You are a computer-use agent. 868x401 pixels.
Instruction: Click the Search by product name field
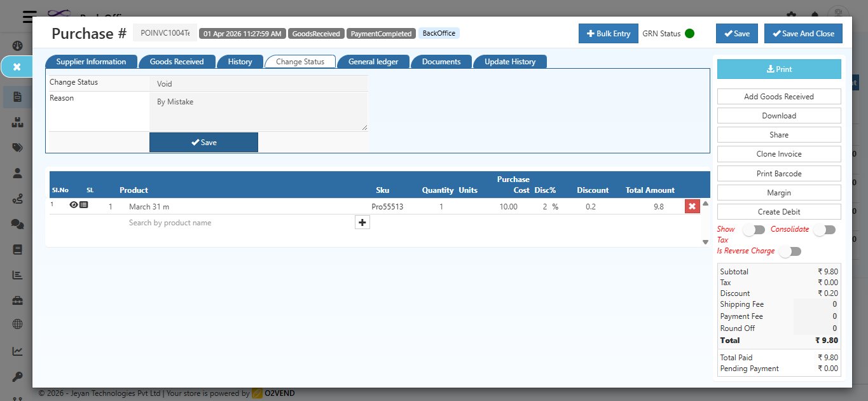(238, 223)
